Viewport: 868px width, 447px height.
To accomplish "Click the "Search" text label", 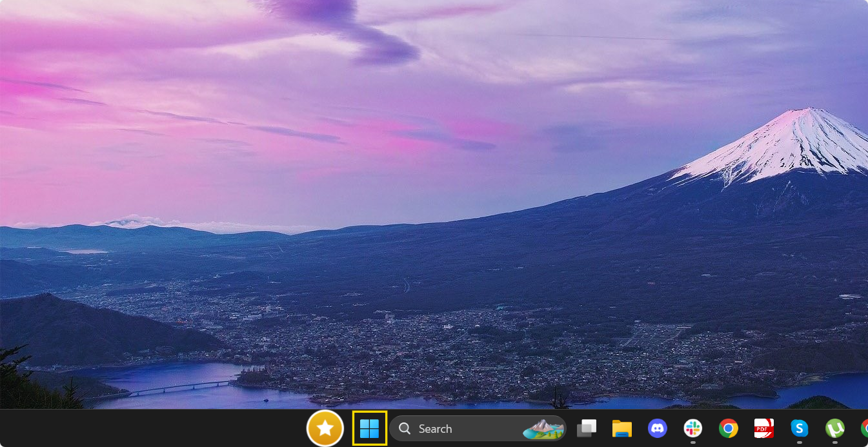I will click(435, 429).
